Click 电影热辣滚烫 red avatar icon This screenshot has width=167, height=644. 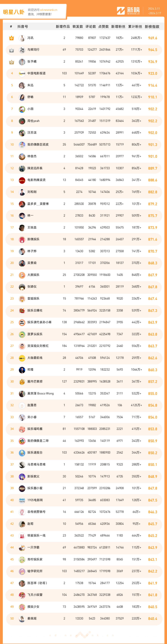[22, 180]
